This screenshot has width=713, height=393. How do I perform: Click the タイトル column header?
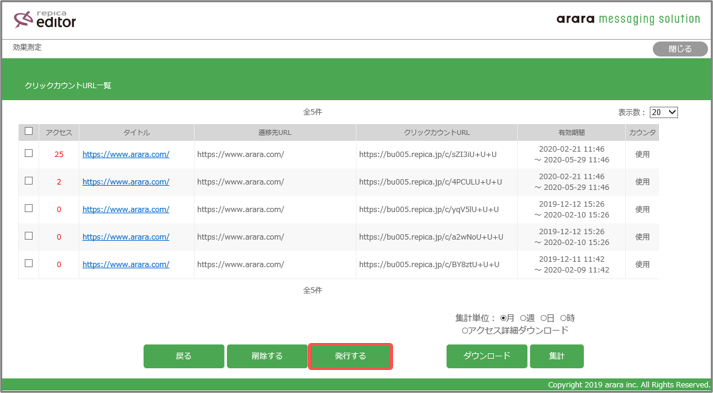(x=136, y=132)
